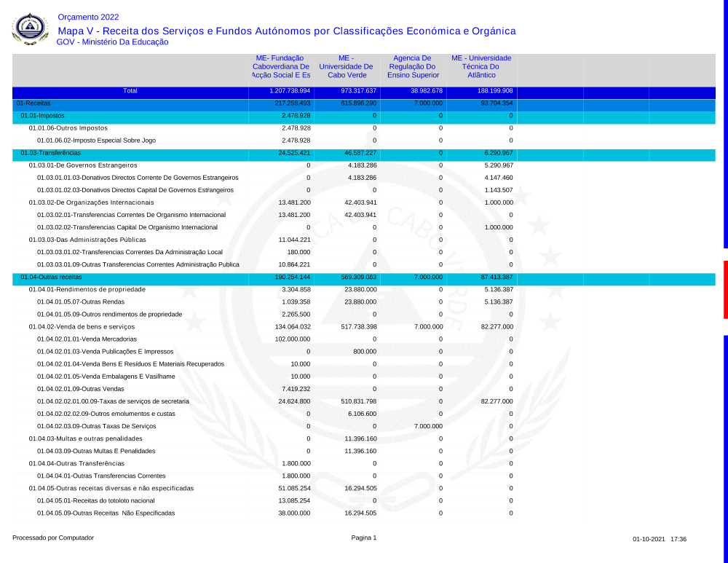The image size is (728, 563).
Task: Click the 'Mapa V' report title
Action: pyautogui.click(x=286, y=31)
